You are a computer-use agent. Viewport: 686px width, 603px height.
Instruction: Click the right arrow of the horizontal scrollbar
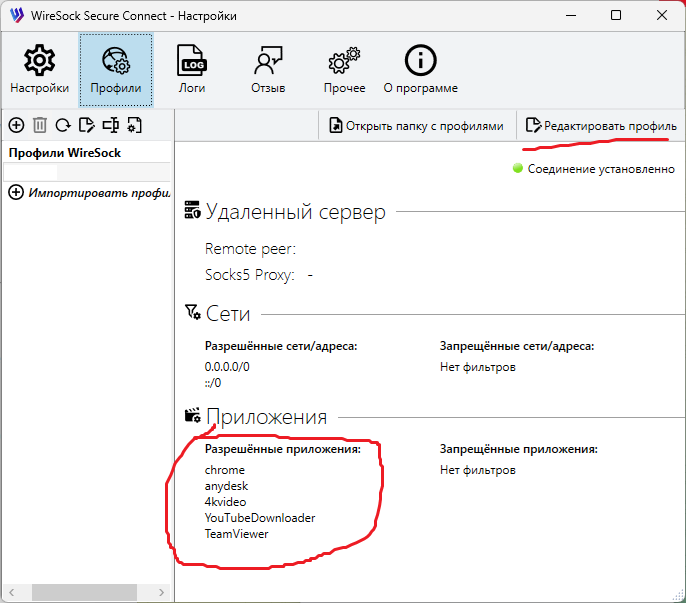click(161, 592)
